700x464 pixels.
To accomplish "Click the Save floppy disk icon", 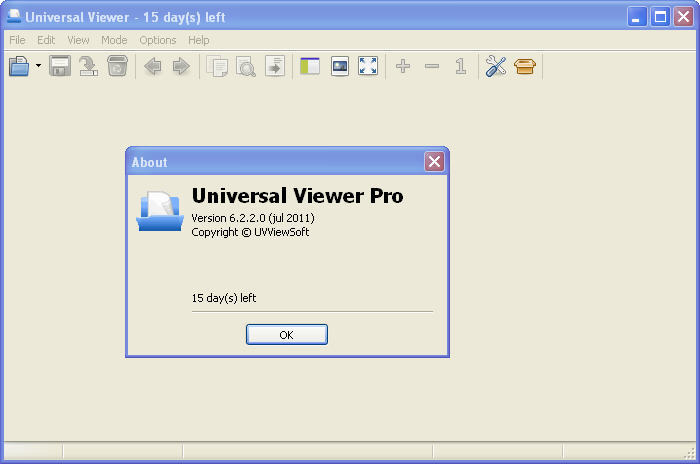I will coord(60,67).
